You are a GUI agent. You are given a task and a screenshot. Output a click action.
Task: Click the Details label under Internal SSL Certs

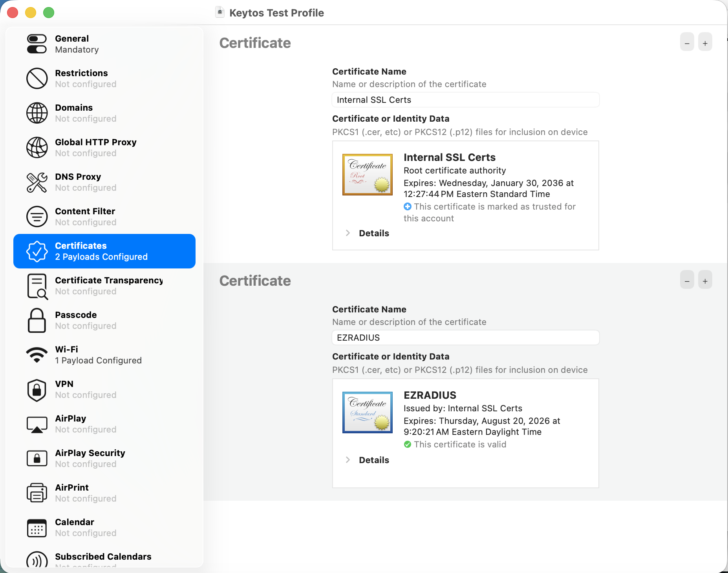(x=374, y=233)
